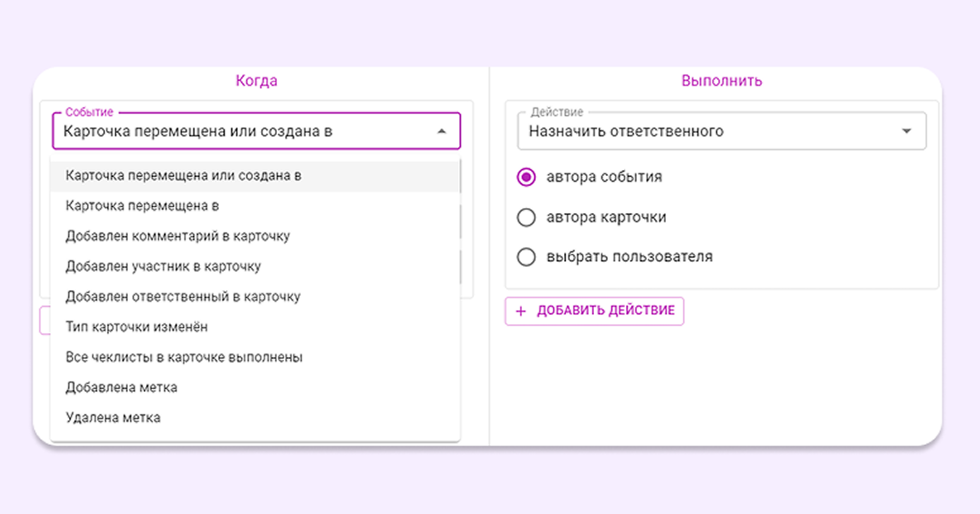This screenshot has height=514, width=980.
Task: Collapse the Событие dropdown arrow
Action: pos(441,131)
